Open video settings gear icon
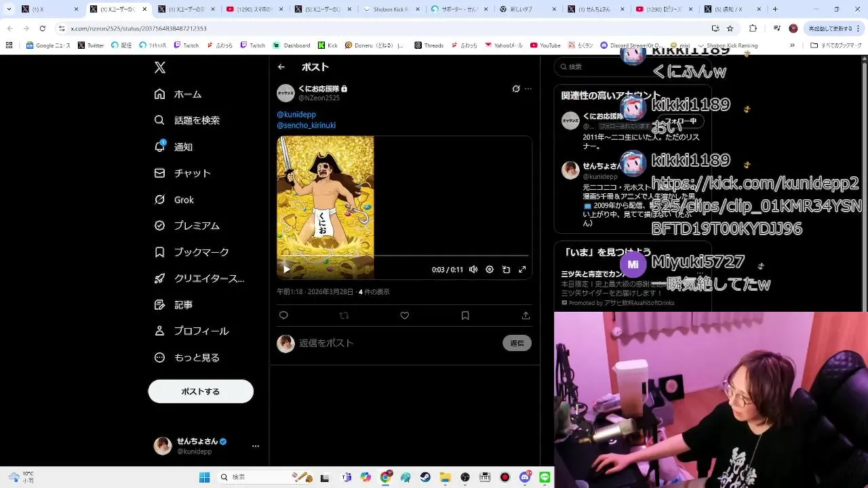This screenshot has width=868, height=488. (x=490, y=269)
